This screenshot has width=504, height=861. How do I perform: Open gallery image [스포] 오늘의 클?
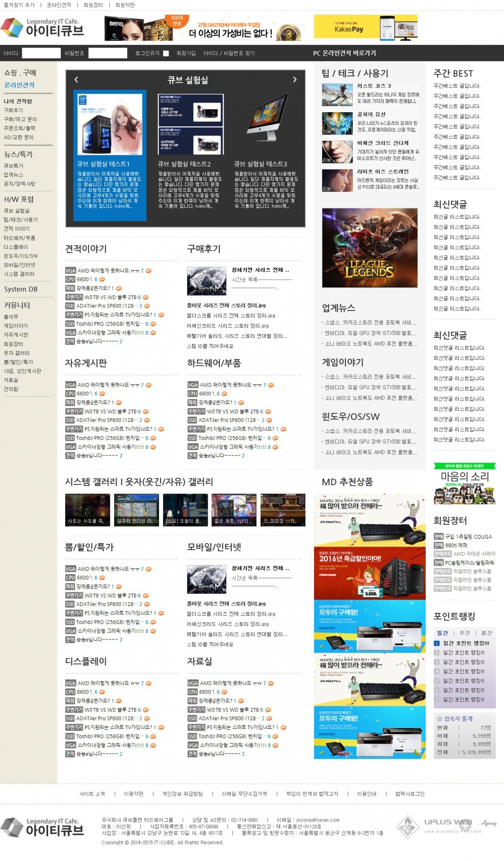tap(185, 510)
